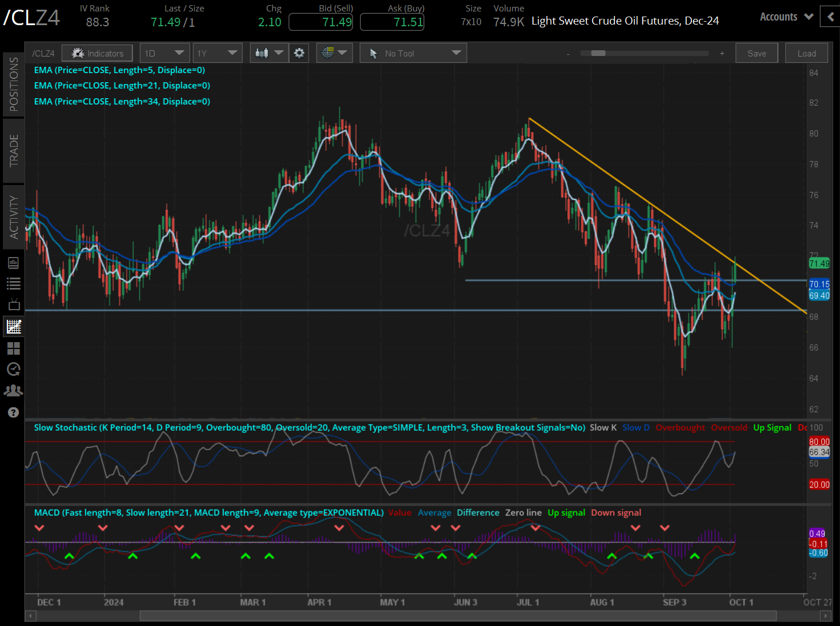Image resolution: width=840 pixels, height=626 pixels.
Task: Open the grid layout icon below the chart icon
Action: [14, 348]
